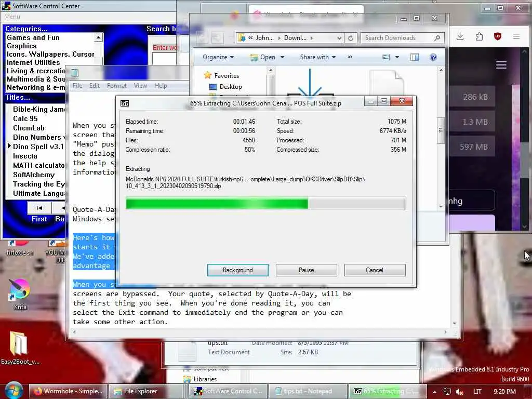Viewport: 532px width, 399px height.
Task: Open Notepad Help menu
Action: coord(161,86)
